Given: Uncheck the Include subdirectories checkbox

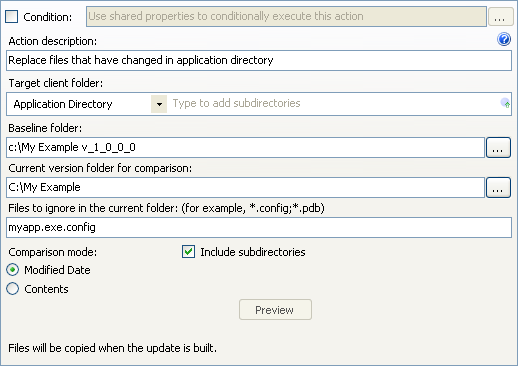Looking at the screenshot, I should (x=188, y=252).
